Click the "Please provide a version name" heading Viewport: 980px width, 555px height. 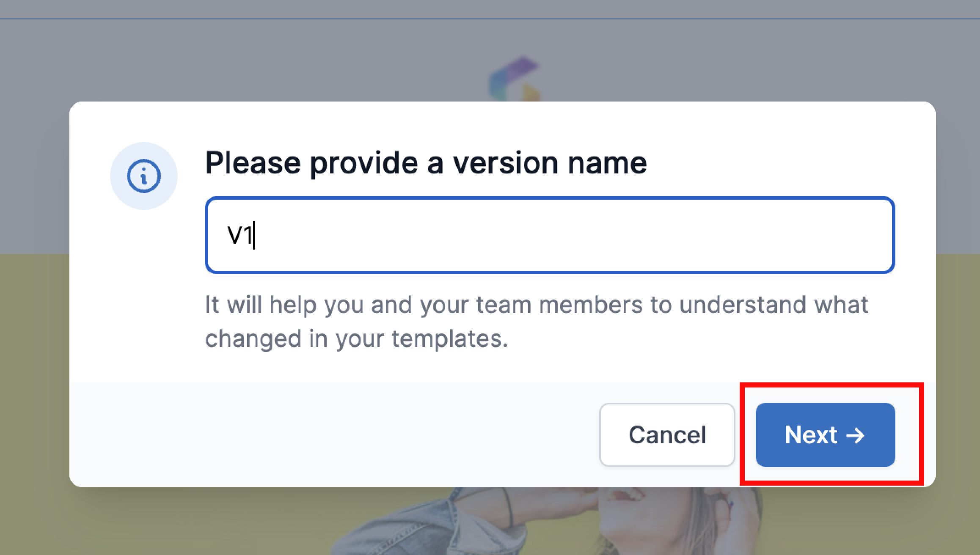click(x=426, y=162)
